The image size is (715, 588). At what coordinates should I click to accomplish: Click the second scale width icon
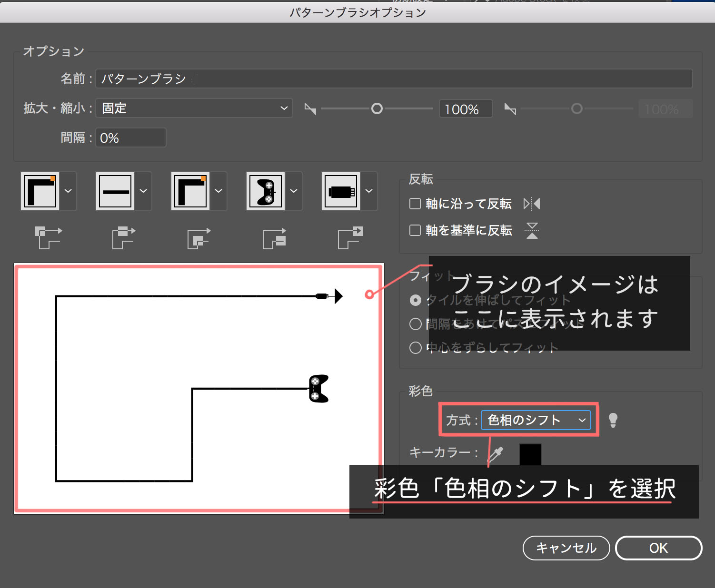(510, 109)
